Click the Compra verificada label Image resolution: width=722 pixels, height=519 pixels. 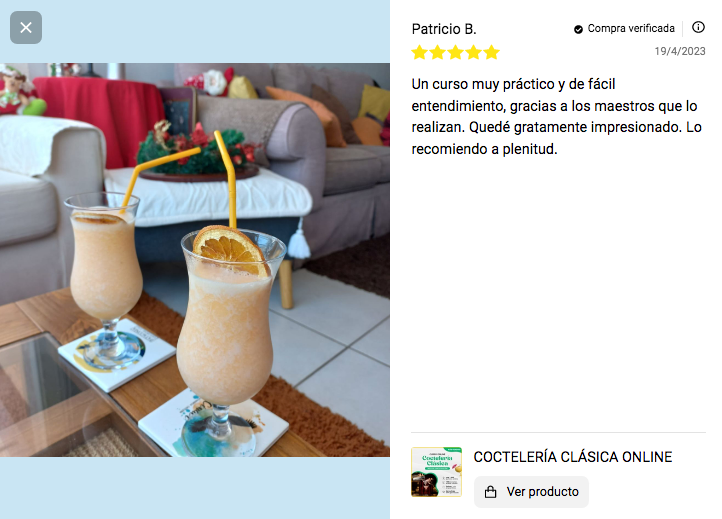click(x=631, y=29)
